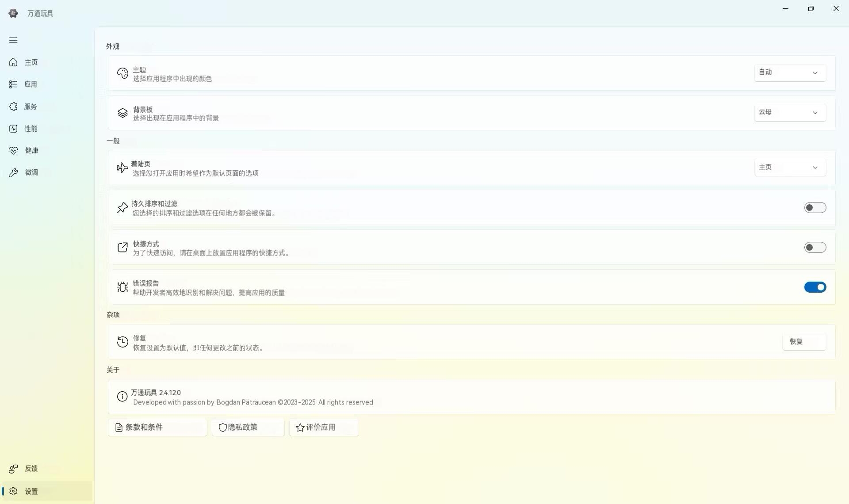Click the 恢复 restore button
The height and width of the screenshot is (504, 849).
pos(803,342)
